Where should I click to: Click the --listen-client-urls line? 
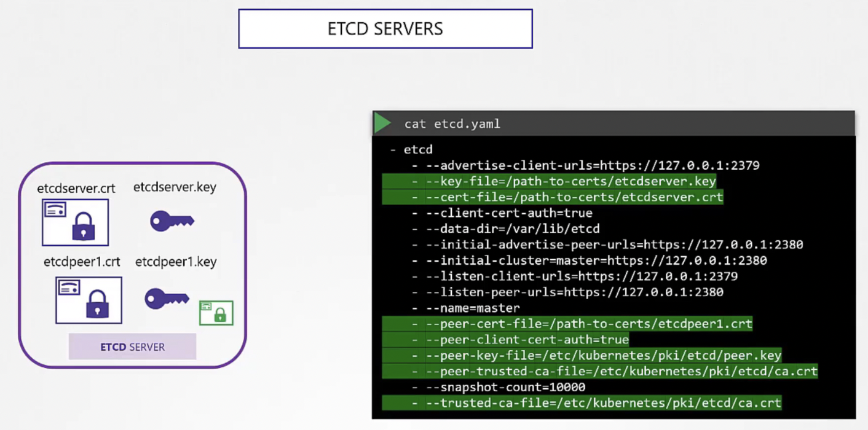coord(575,276)
